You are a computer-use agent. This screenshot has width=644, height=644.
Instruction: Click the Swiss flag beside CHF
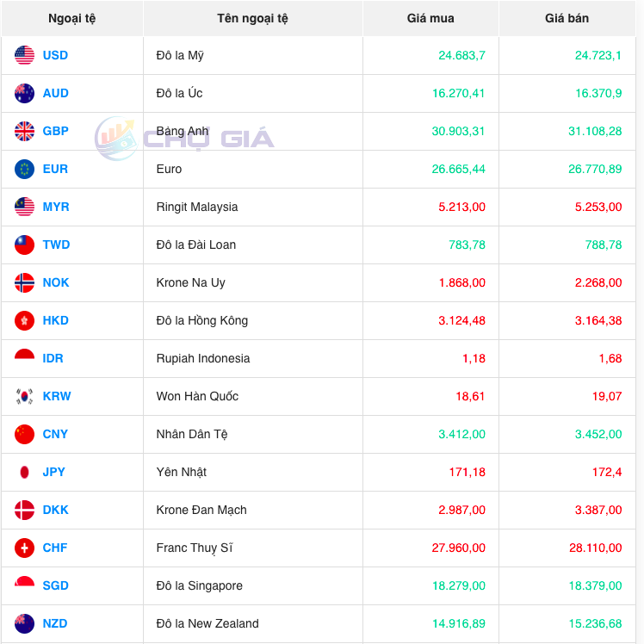(x=24, y=548)
